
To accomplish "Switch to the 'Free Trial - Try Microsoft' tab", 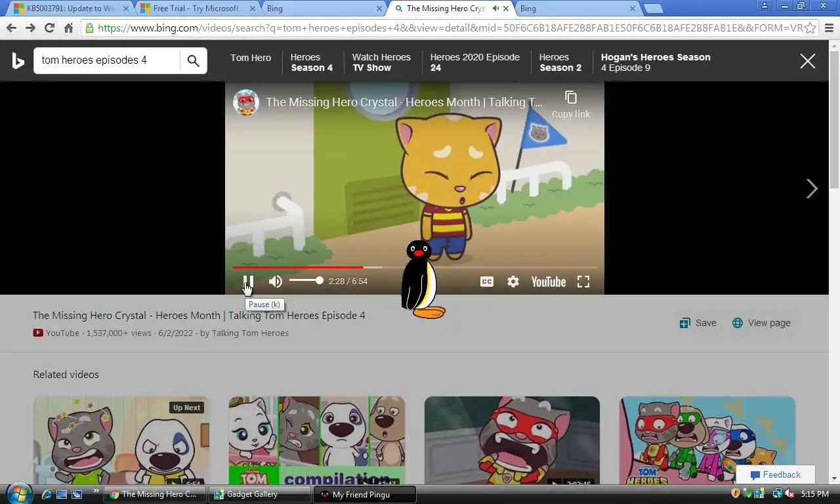I will pyautogui.click(x=197, y=9).
